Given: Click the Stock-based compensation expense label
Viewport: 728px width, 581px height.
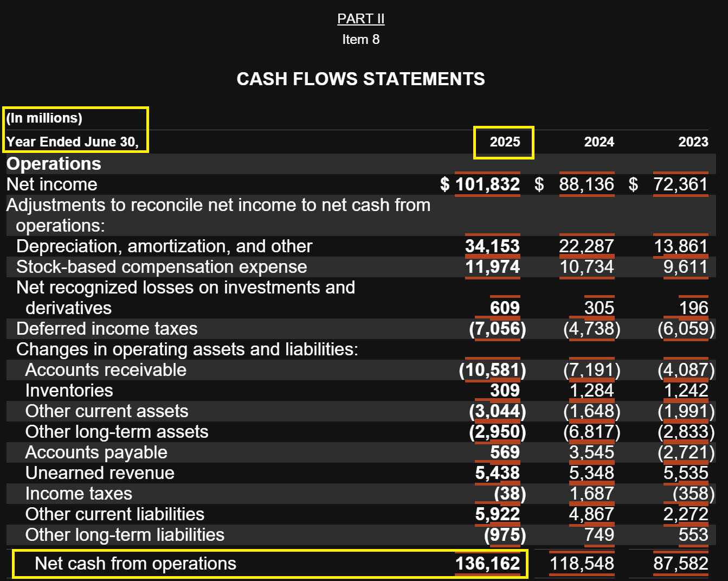Looking at the screenshot, I should [x=162, y=267].
